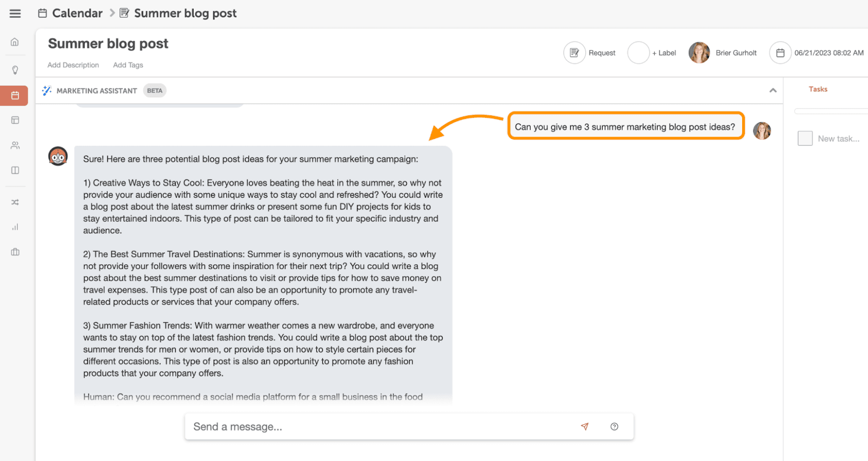868x461 pixels.
Task: Click the shuffle icon in sidebar
Action: tap(15, 202)
